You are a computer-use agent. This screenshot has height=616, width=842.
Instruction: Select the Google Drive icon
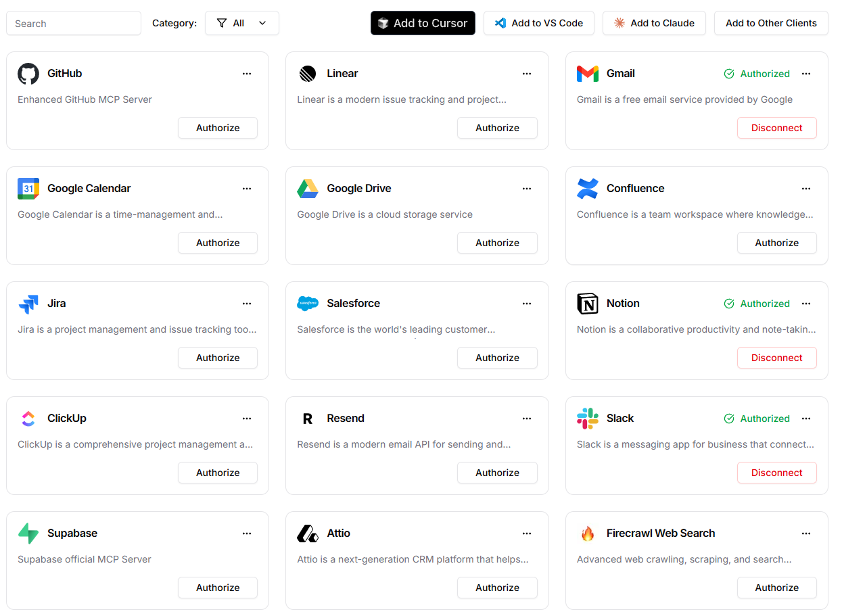(308, 188)
